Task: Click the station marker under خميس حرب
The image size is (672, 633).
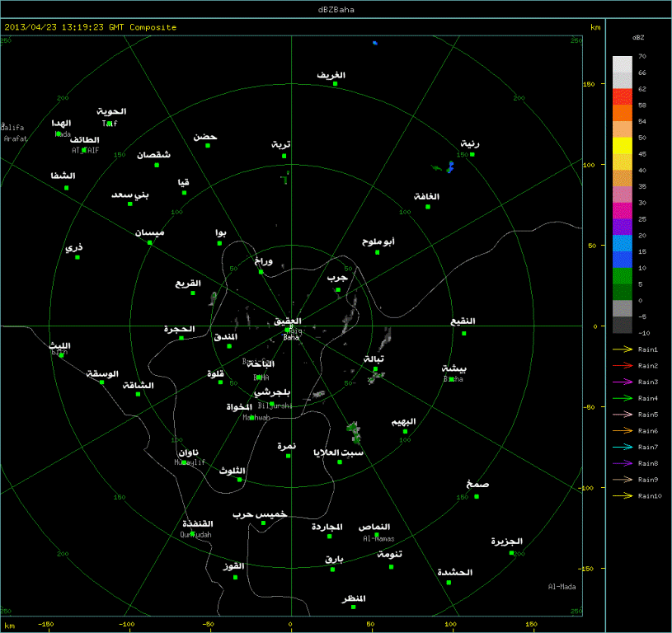Action: [263, 523]
